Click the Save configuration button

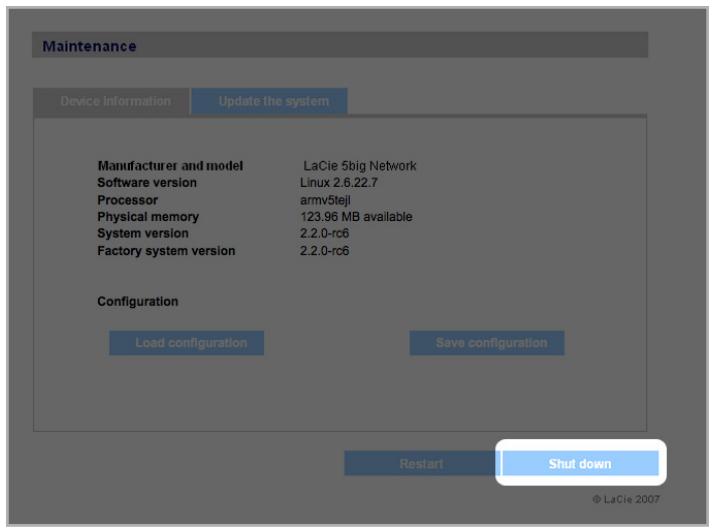[x=487, y=343]
